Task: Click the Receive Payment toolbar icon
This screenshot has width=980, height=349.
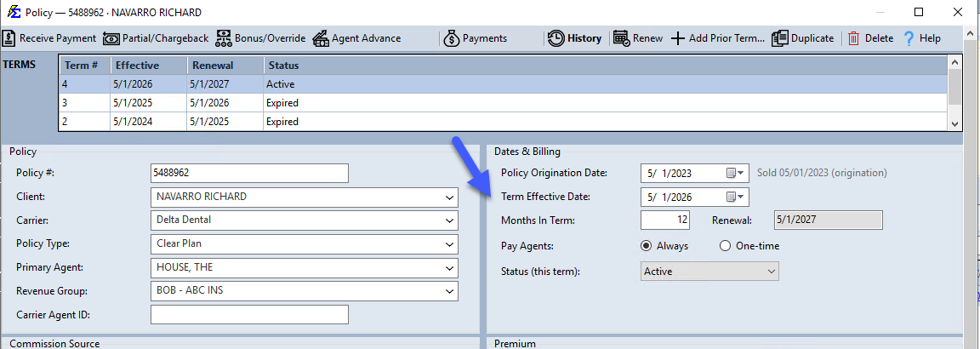Action: click(9, 38)
